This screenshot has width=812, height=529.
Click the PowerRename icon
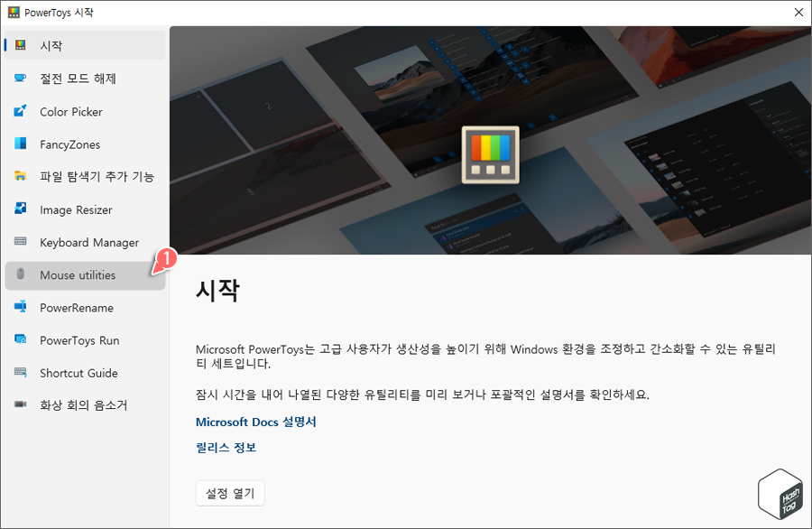pyautogui.click(x=20, y=307)
